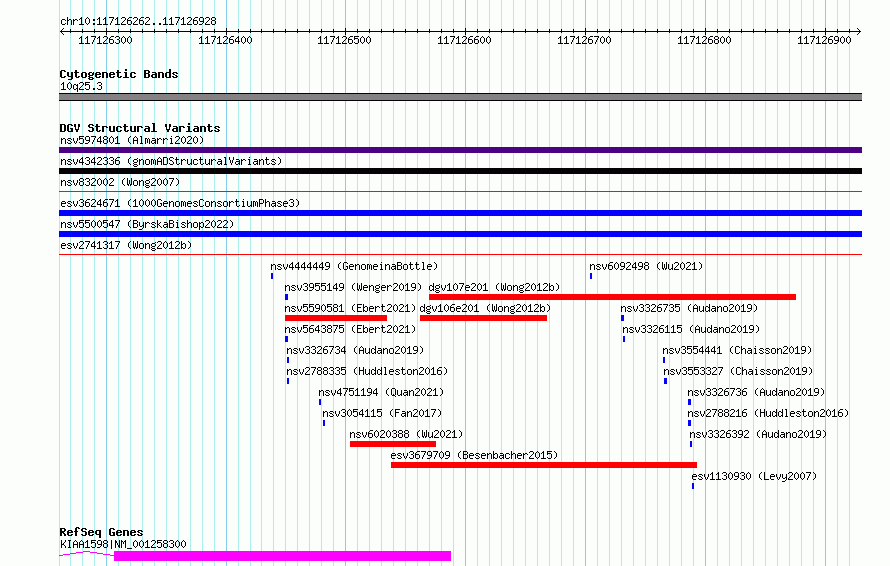Screen dimensions: 890x566
Task: Click ruler position 117126700
Action: (584, 40)
